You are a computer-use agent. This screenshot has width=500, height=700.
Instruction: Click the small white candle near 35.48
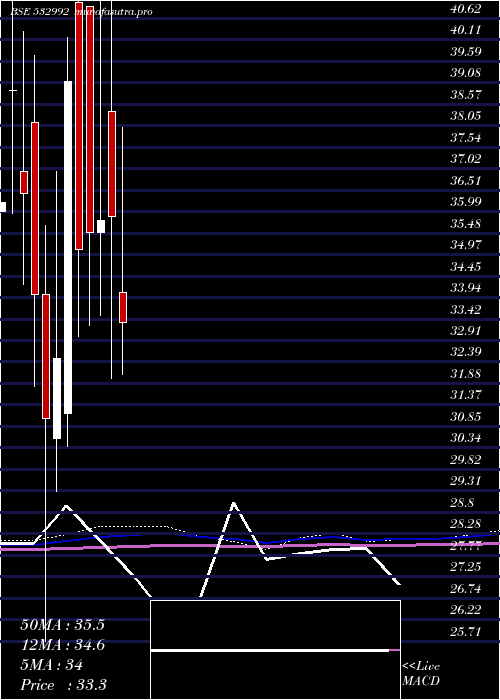pyautogui.click(x=101, y=226)
